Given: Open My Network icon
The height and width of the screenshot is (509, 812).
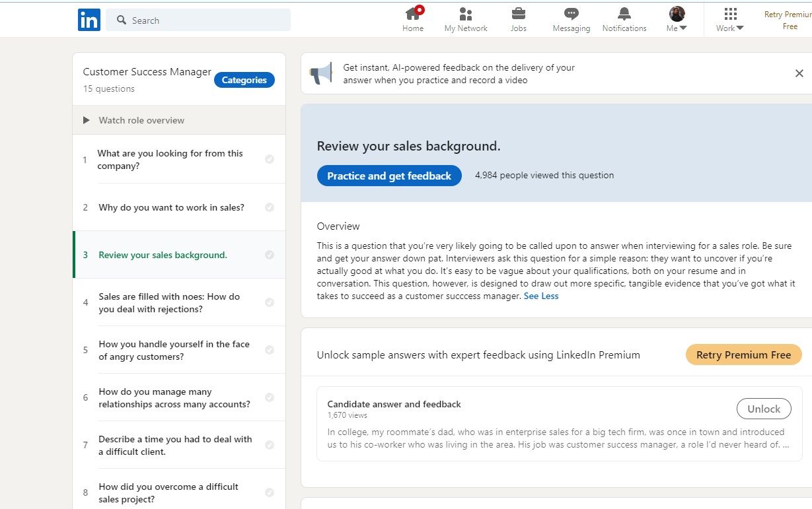Looking at the screenshot, I should pyautogui.click(x=466, y=14).
